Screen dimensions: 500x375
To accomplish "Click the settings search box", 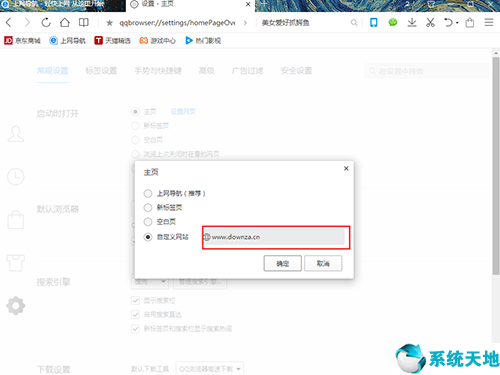I will tap(427, 71).
